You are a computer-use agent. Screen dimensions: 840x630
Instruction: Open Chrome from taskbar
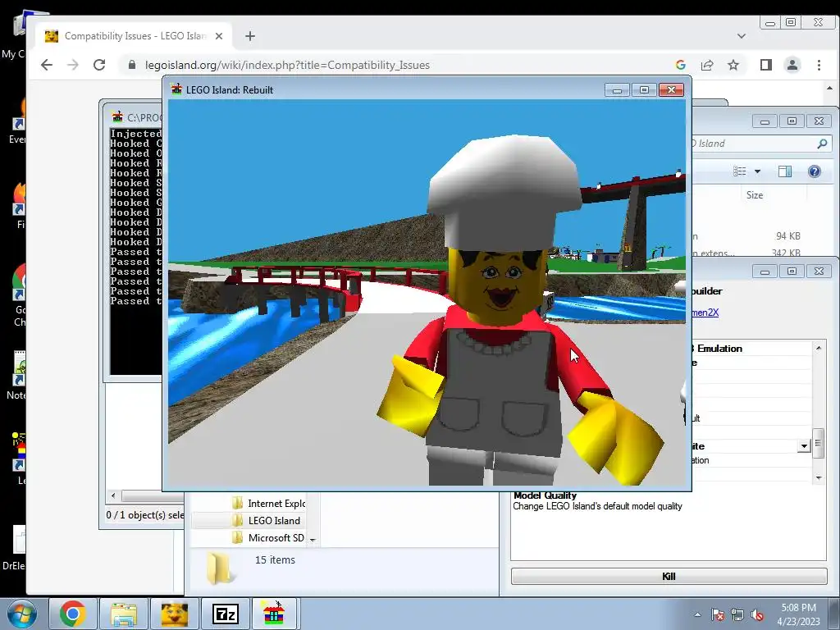click(x=73, y=614)
